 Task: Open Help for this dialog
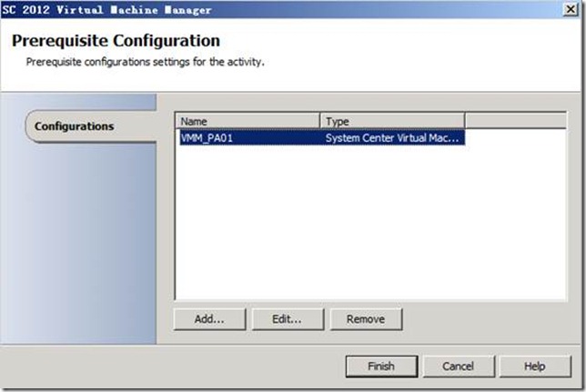(535, 367)
